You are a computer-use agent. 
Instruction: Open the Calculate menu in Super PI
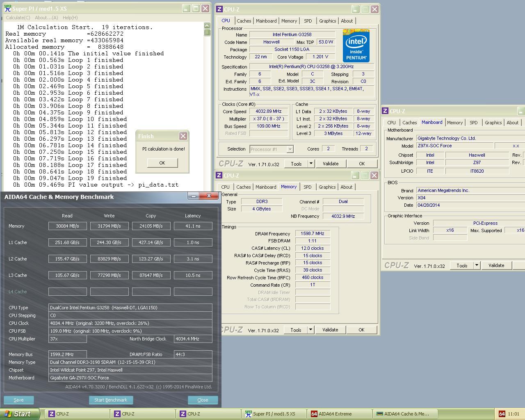click(x=18, y=18)
